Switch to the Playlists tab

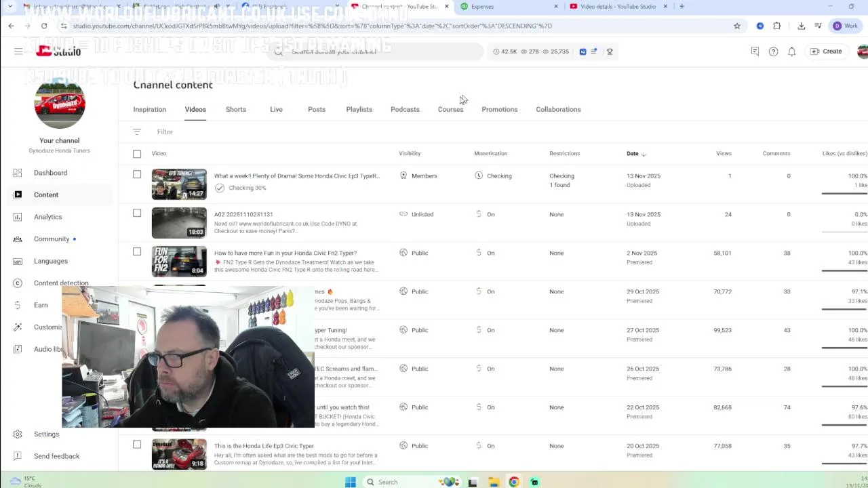tap(359, 109)
